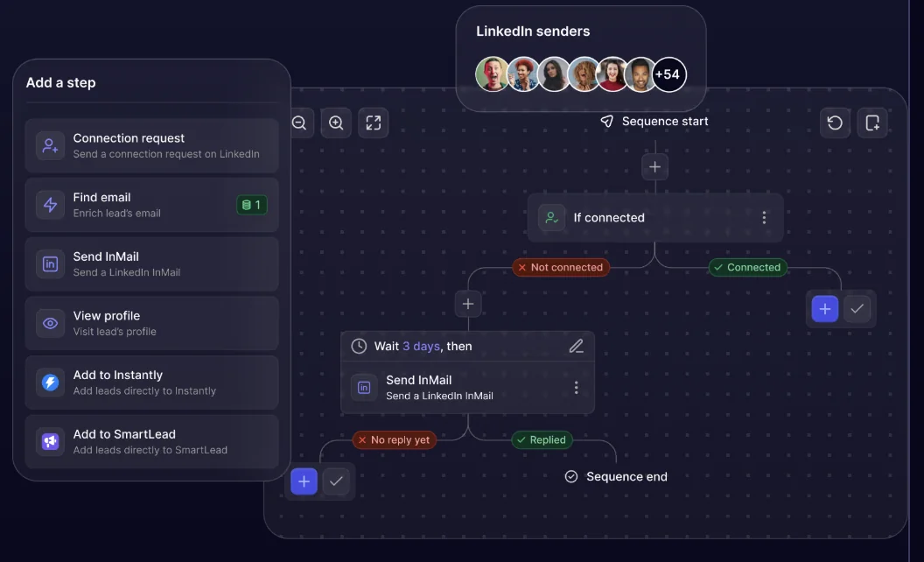924x562 pixels.
Task: Click the Sequence end check-circle icon
Action: click(x=571, y=476)
